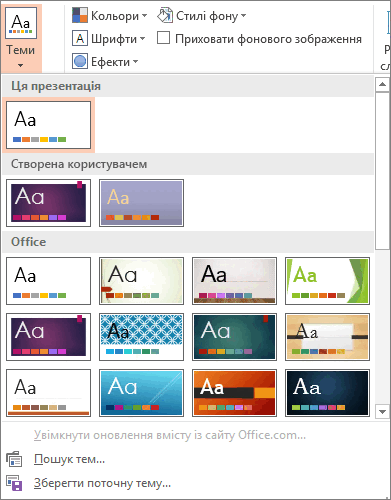Click the Ефекти circle icon

point(80,61)
